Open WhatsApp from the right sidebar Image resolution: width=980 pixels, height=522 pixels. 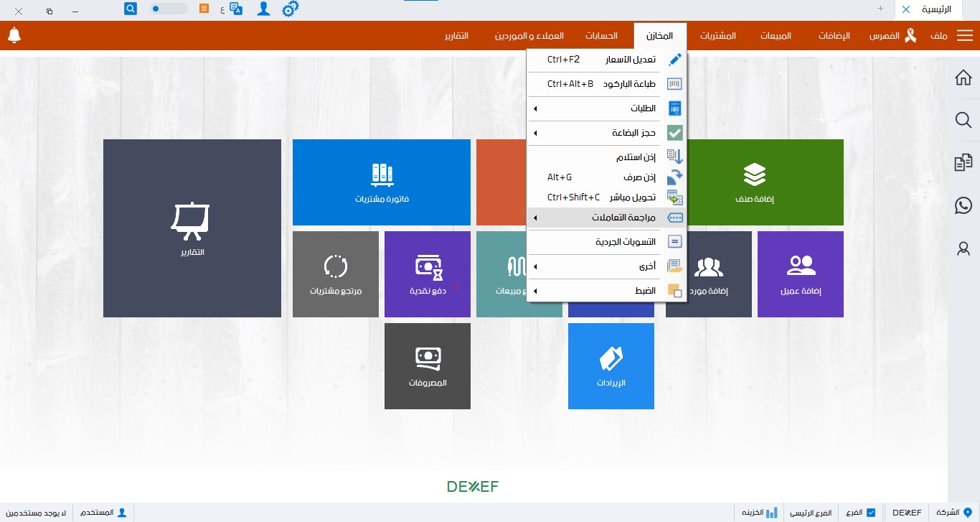click(963, 206)
